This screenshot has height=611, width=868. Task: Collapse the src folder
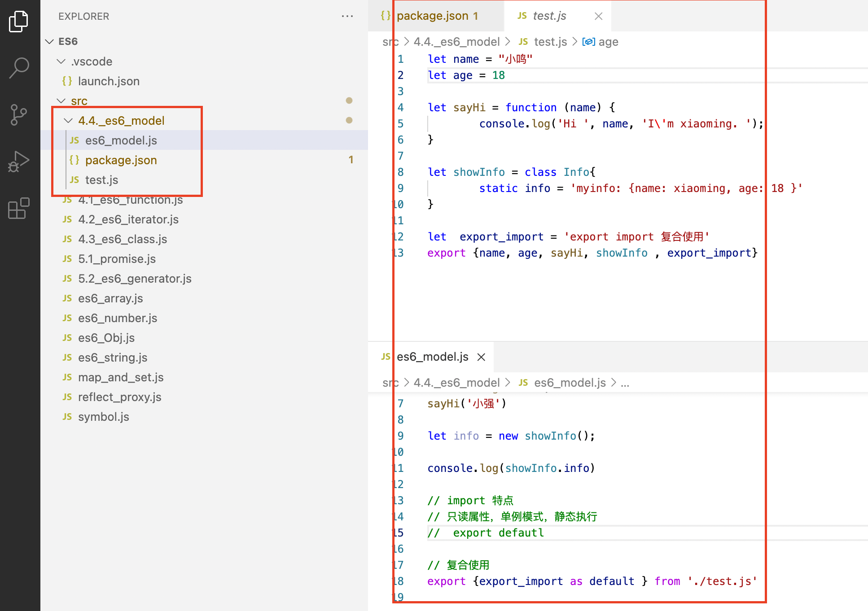point(61,101)
